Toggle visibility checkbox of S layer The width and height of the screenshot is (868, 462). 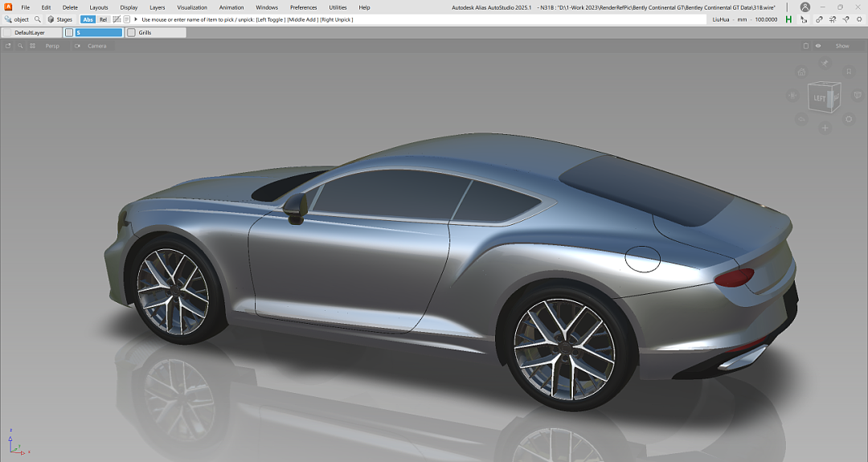(69, 33)
